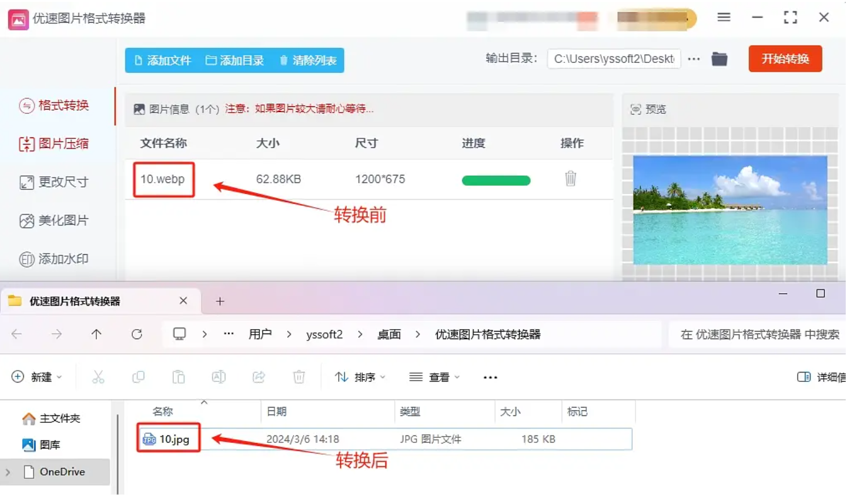
Task: Click the three-dot browse output directory button
Action: coord(694,59)
